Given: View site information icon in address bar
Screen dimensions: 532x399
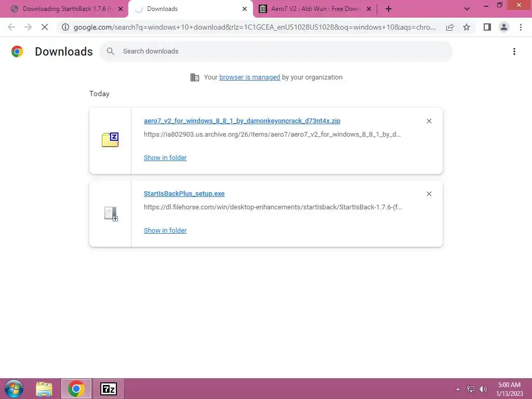Looking at the screenshot, I should [x=65, y=27].
